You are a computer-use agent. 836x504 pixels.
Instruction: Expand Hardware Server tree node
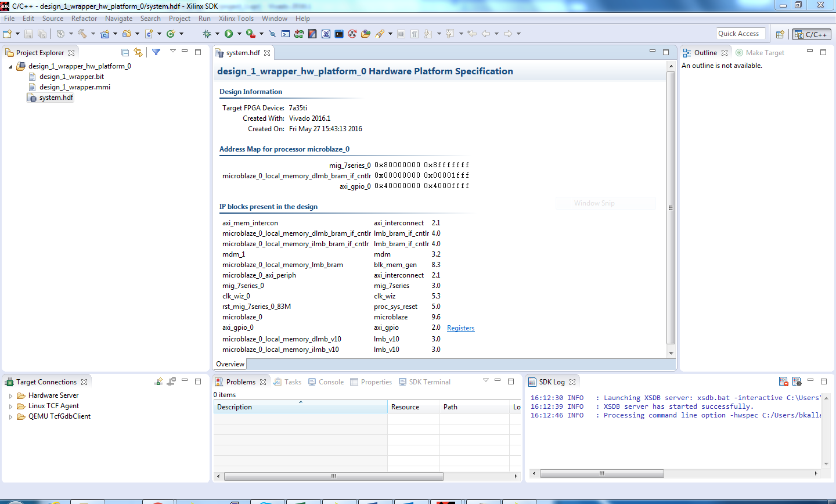pos(10,395)
